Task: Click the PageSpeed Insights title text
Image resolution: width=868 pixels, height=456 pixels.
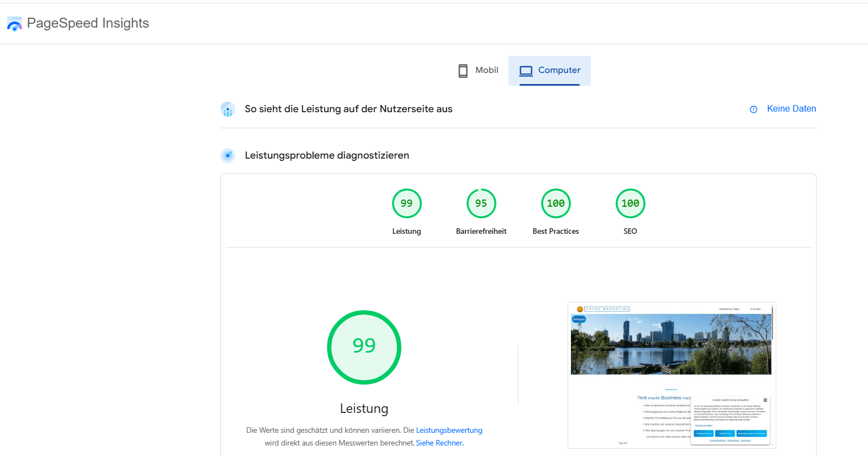Action: pyautogui.click(x=88, y=23)
